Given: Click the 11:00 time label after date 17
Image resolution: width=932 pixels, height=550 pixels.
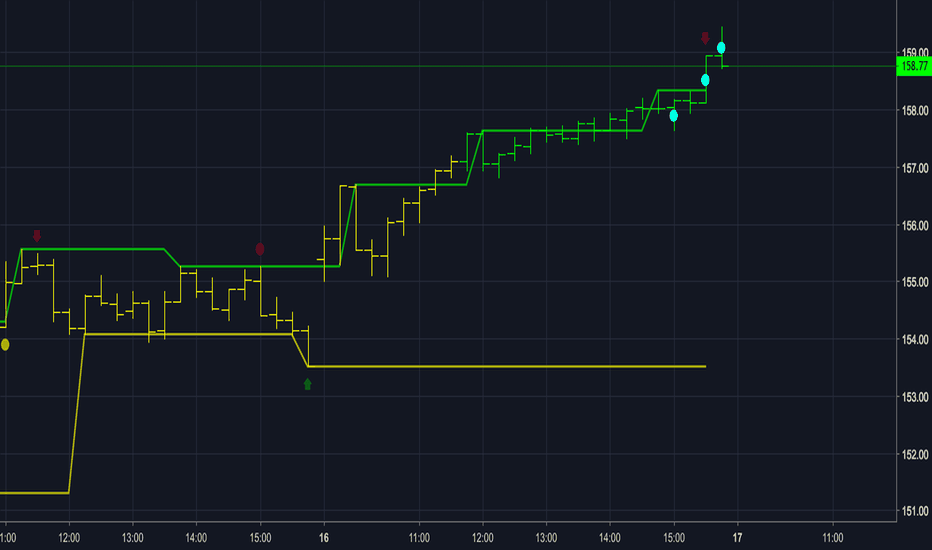Looking at the screenshot, I should pos(833,538).
